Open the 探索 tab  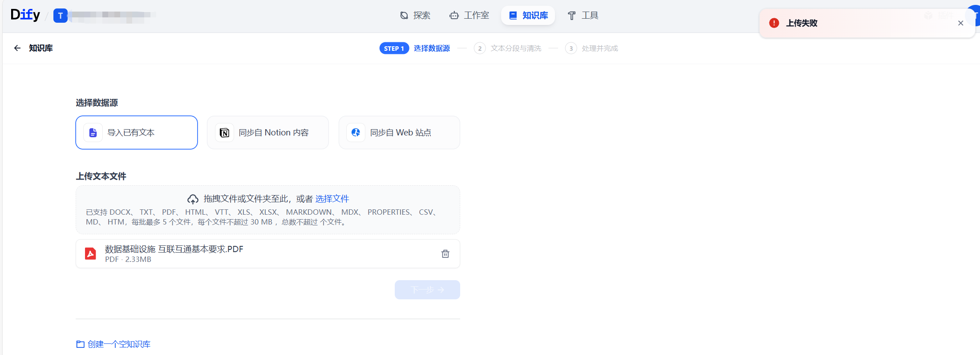(x=415, y=16)
